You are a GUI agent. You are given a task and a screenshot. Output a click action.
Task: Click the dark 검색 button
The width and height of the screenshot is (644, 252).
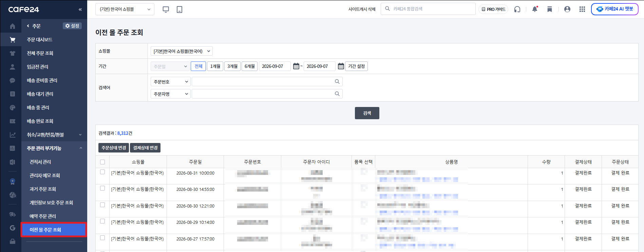point(367,113)
